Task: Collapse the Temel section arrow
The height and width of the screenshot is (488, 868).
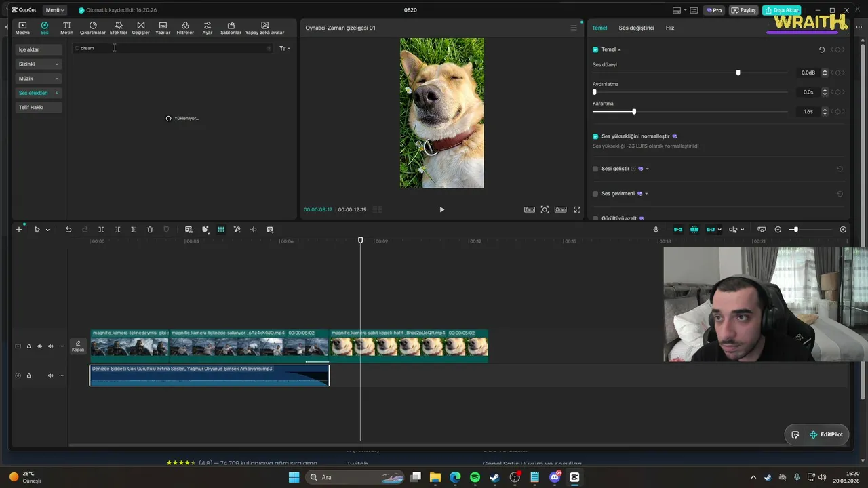Action: [x=619, y=49]
